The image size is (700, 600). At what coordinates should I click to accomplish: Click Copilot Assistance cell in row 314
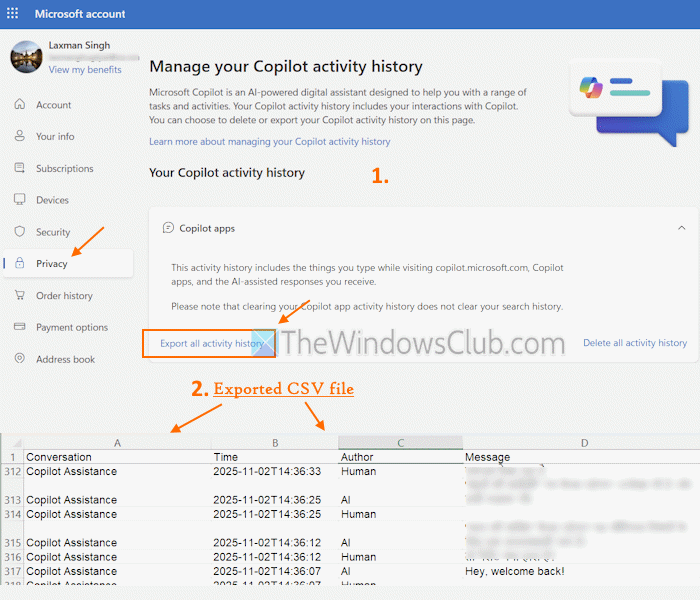pos(117,514)
